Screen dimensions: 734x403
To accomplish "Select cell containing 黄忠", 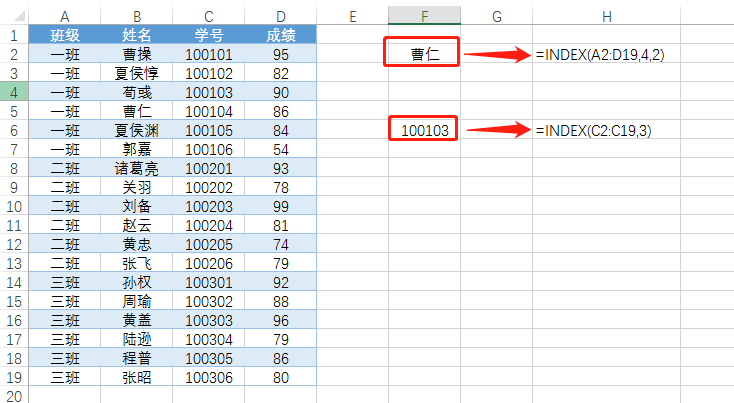I will [x=137, y=244].
